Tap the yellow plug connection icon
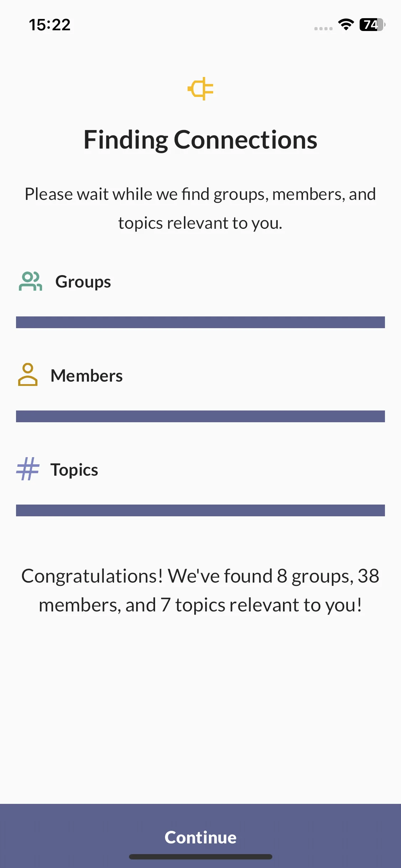401x868 pixels. (x=200, y=89)
